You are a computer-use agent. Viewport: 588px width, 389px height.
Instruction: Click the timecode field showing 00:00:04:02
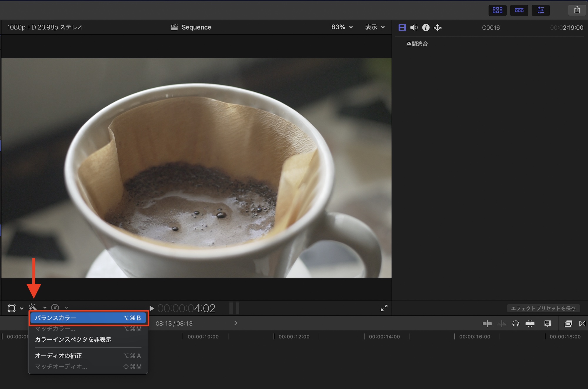click(x=187, y=308)
